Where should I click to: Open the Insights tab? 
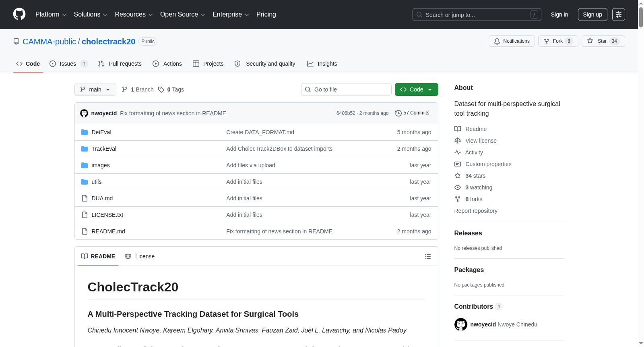322,64
